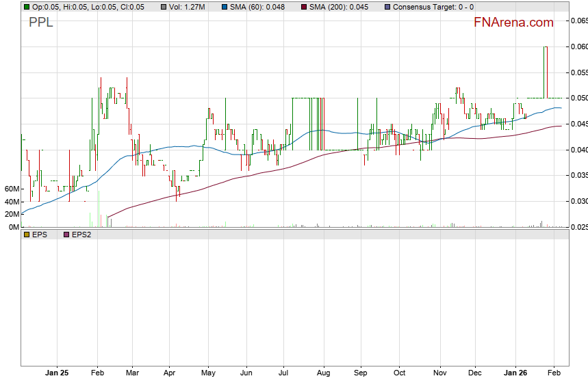Screen dimensions: 588x387
Task: Click the 60M volume axis label
Action: coord(11,189)
